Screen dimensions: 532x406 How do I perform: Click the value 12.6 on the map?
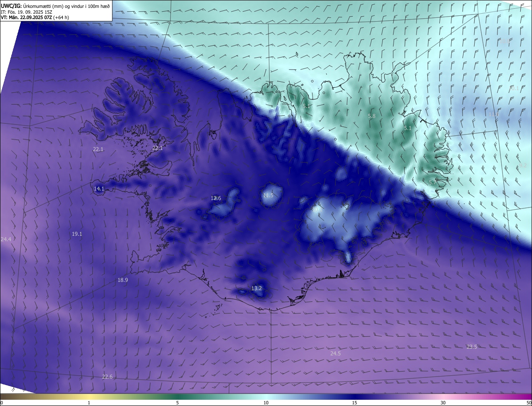[x=216, y=198]
